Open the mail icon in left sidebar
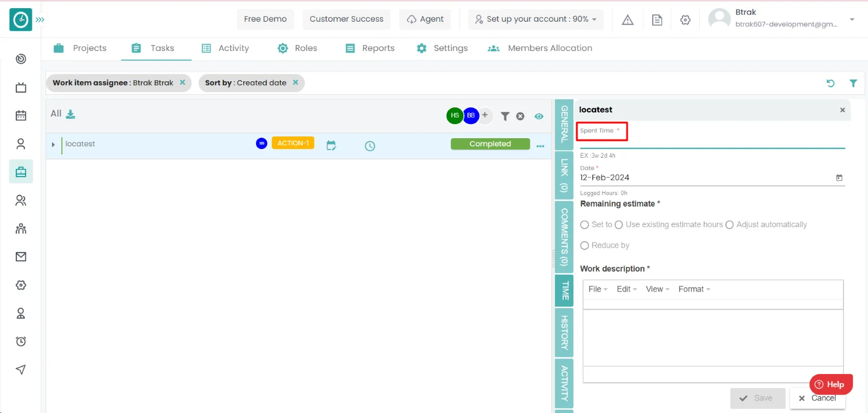Screen dimensions: 868x413 [21, 257]
